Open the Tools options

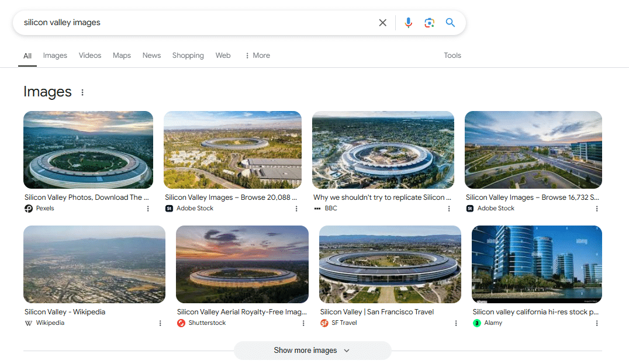coord(452,56)
